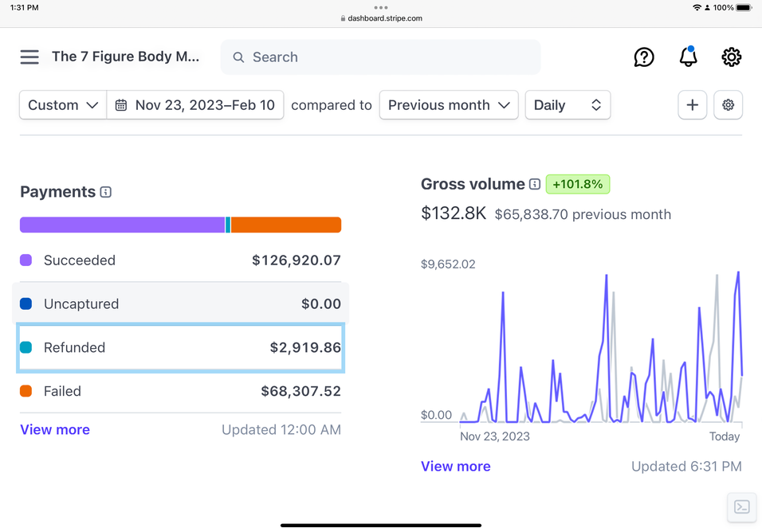Open the notifications bell

pos(688,57)
